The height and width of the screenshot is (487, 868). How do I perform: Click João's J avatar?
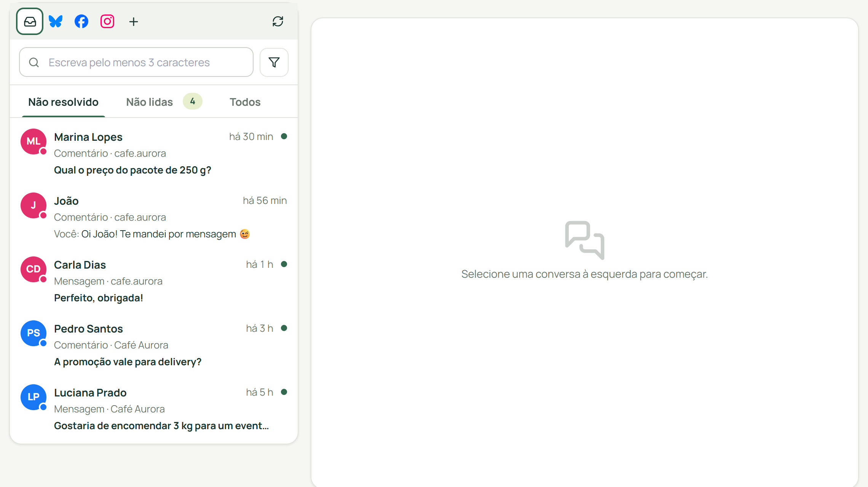point(34,205)
